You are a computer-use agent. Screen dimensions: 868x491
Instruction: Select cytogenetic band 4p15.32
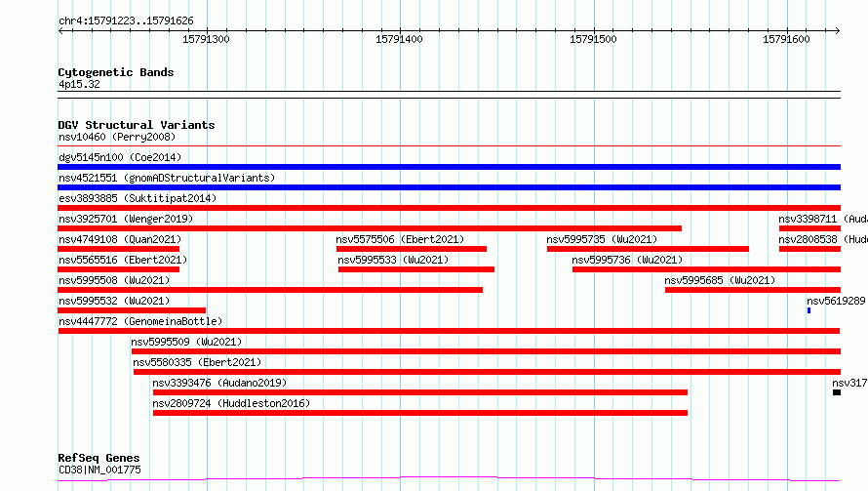(79, 84)
